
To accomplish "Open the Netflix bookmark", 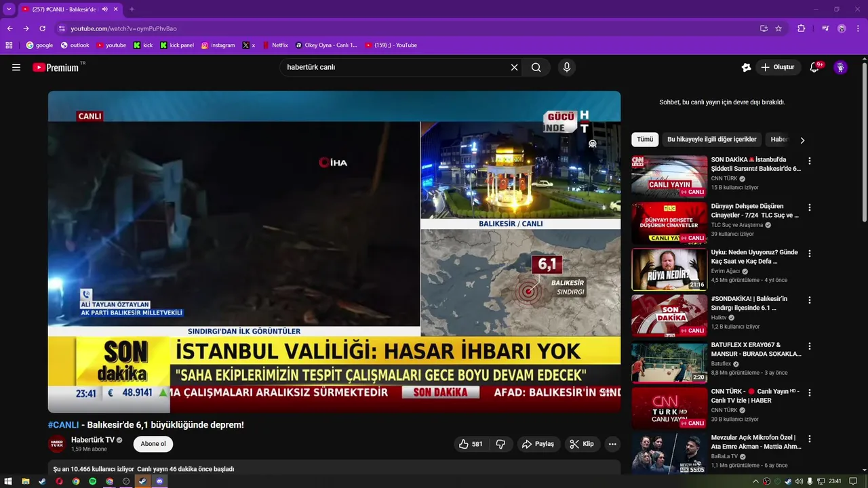I will click(x=275, y=45).
